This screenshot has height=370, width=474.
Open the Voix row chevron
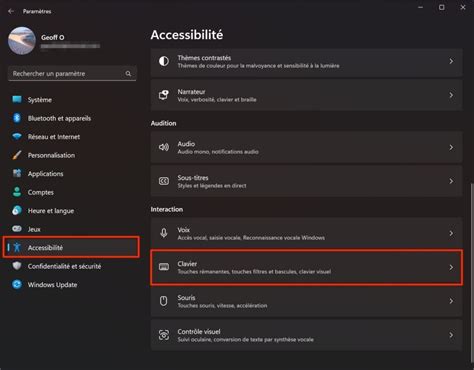(451, 233)
